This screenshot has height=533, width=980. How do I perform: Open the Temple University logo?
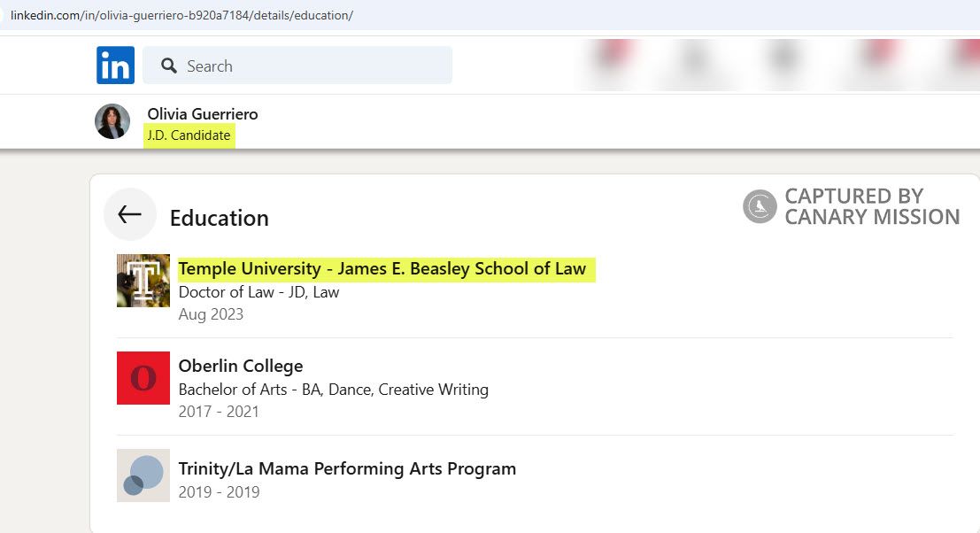pos(143,281)
